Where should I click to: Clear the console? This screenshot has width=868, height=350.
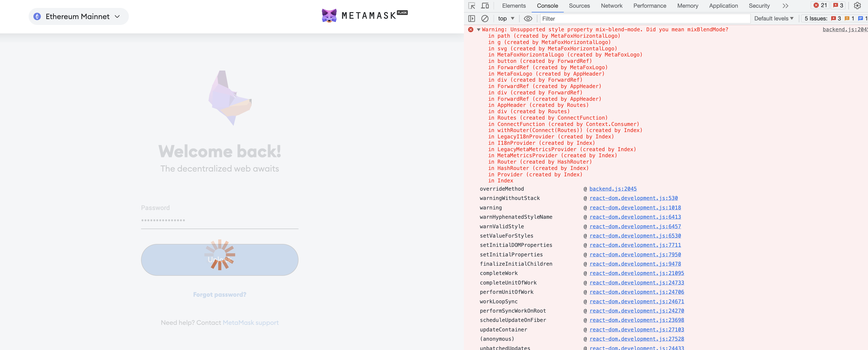485,19
